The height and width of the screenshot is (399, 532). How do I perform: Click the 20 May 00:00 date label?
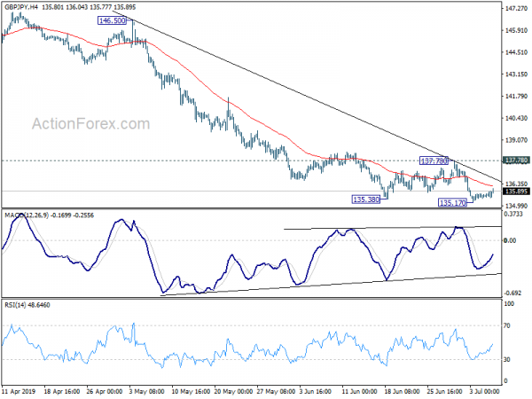point(233,391)
